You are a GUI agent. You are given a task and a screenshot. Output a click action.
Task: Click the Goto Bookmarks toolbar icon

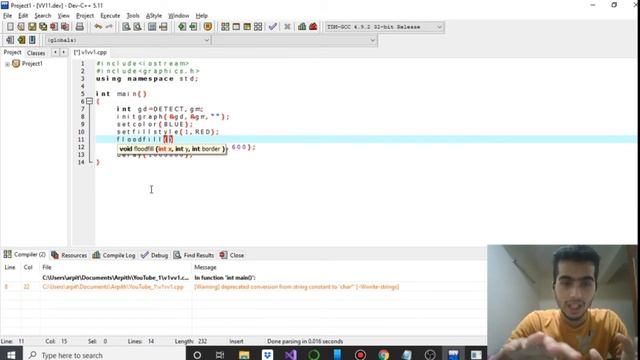point(32,40)
